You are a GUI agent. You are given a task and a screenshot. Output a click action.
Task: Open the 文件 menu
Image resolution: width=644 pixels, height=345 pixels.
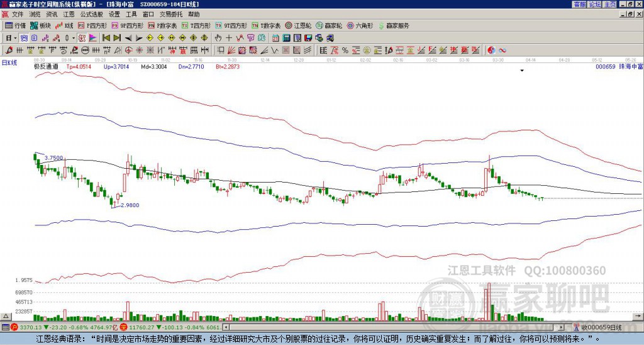coord(18,14)
